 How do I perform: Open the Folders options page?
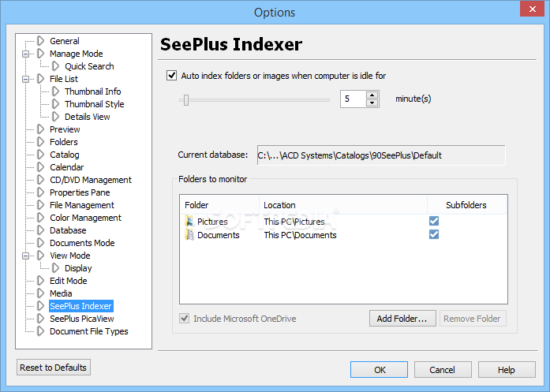coord(63,142)
